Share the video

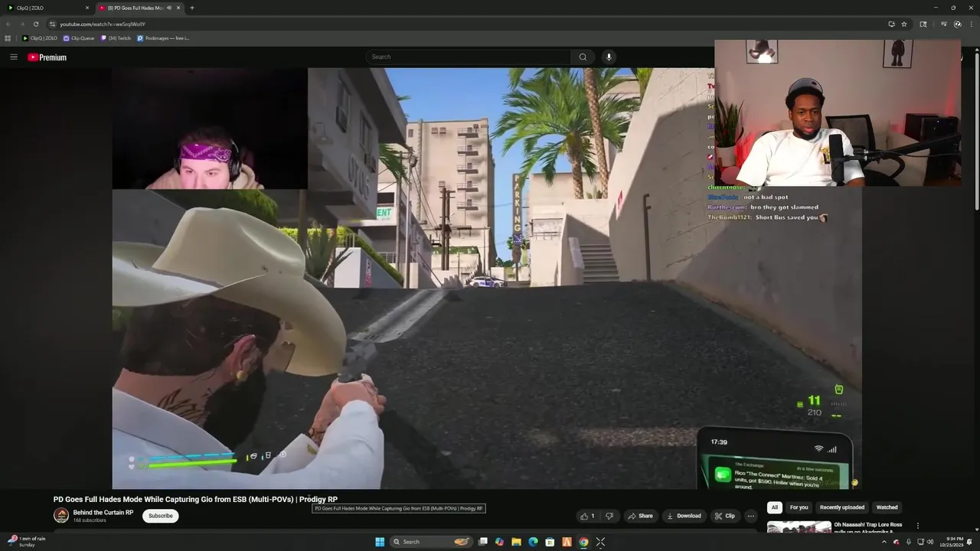[640, 516]
